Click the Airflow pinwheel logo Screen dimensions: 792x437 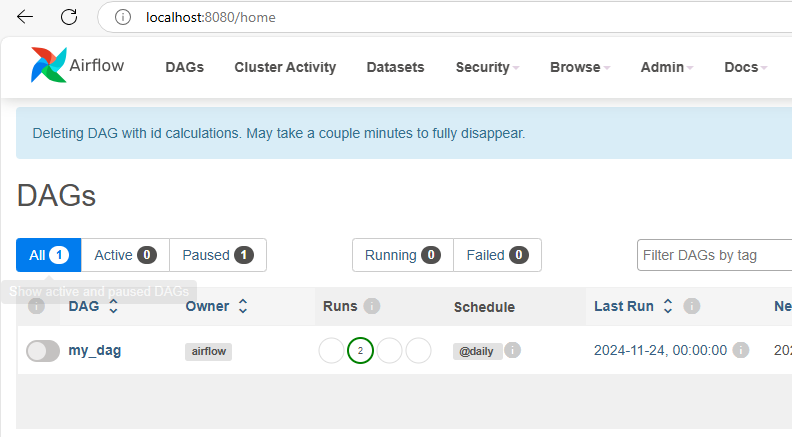click(x=48, y=66)
